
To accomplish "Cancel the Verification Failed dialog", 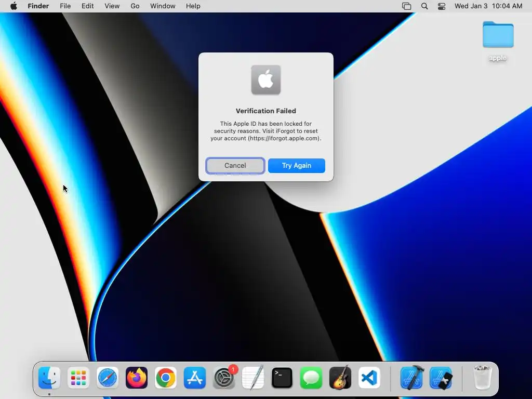I will pyautogui.click(x=235, y=166).
